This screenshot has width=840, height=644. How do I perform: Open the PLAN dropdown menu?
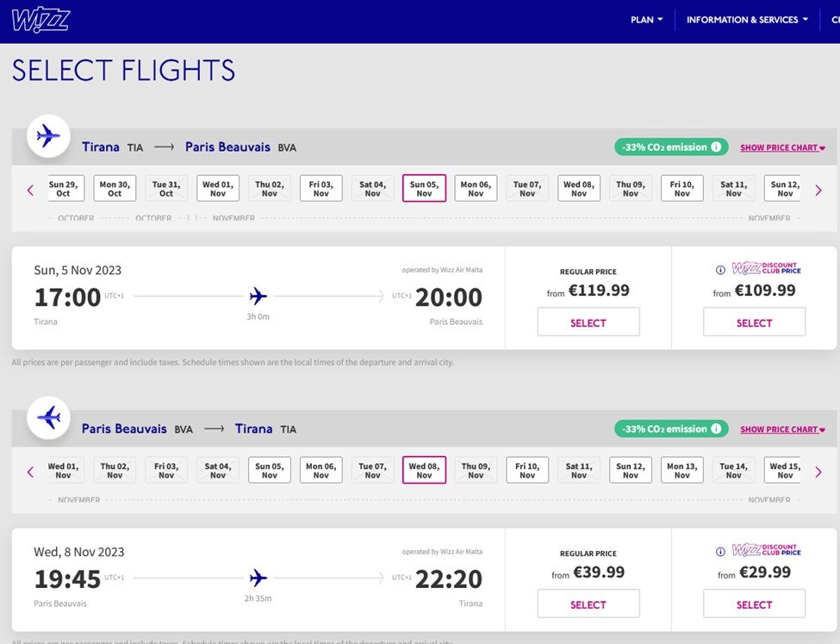coord(647,20)
